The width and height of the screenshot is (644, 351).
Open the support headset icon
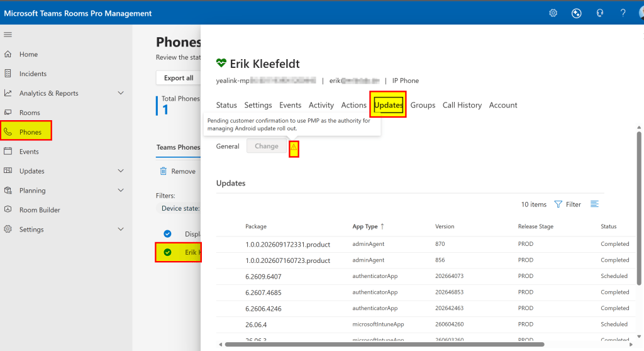pos(600,13)
